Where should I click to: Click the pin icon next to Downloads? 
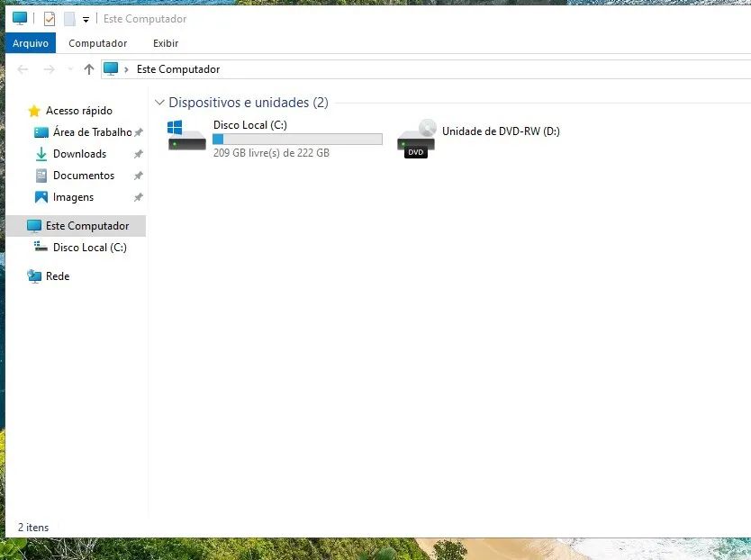click(139, 154)
